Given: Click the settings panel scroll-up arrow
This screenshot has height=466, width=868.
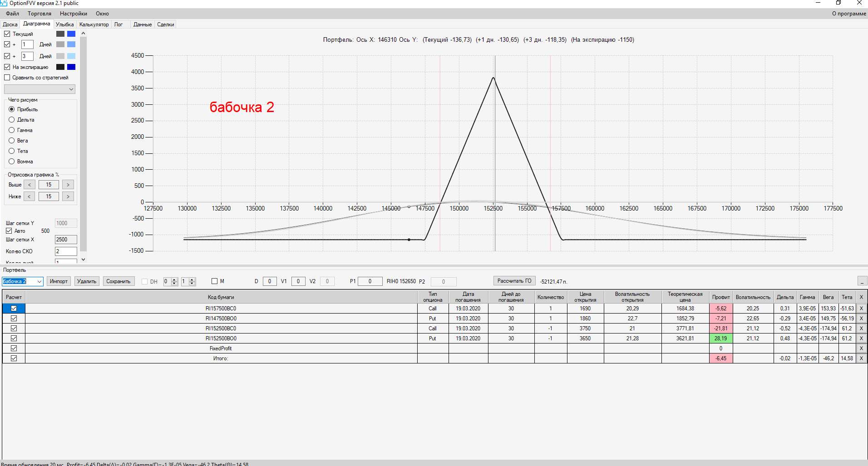Looking at the screenshot, I should tap(83, 33).
